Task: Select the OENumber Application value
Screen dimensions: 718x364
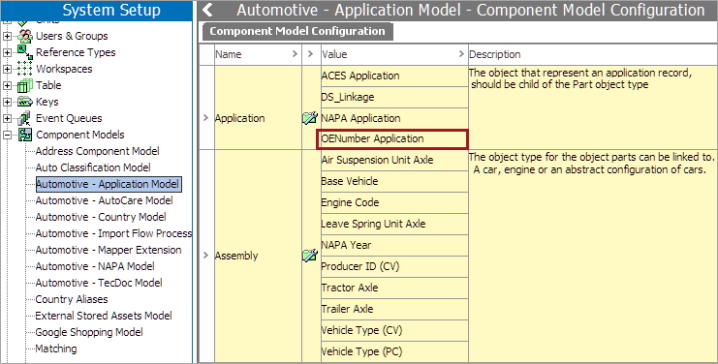Action: pyautogui.click(x=392, y=139)
